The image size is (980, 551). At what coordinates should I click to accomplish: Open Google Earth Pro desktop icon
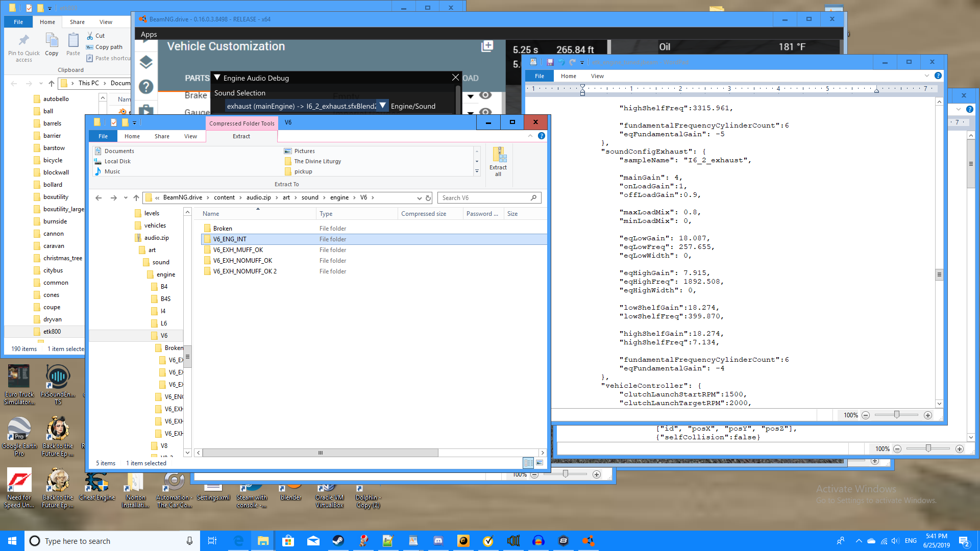pyautogui.click(x=19, y=436)
